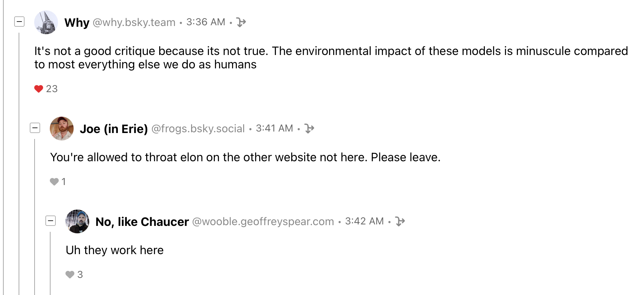Screen dimensions: 644x295
Task: Click the display name No, like Chaucer
Action: (142, 221)
